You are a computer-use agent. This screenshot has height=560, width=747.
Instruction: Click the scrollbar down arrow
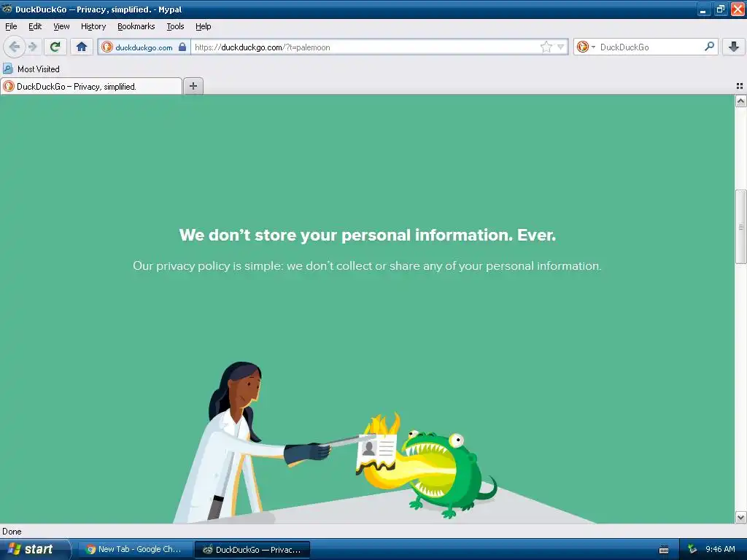[740, 517]
